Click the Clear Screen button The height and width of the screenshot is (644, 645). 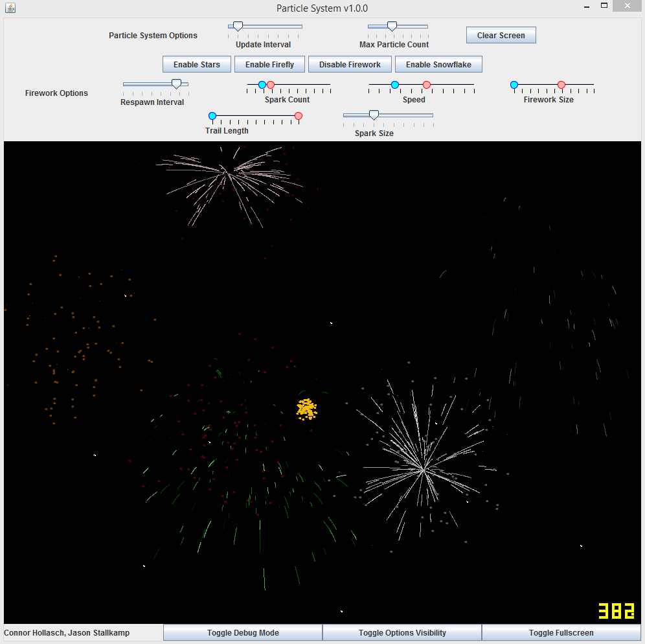(x=501, y=35)
